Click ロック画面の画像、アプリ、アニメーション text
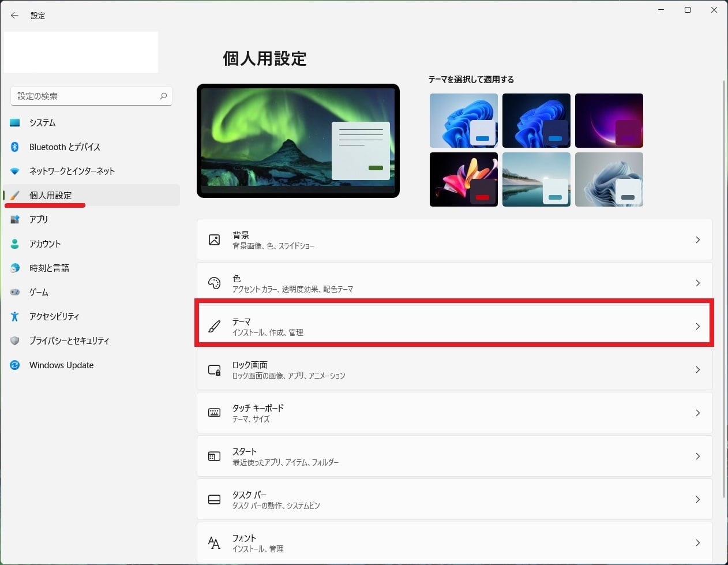Screen dimensions: 728x565 (x=289, y=376)
